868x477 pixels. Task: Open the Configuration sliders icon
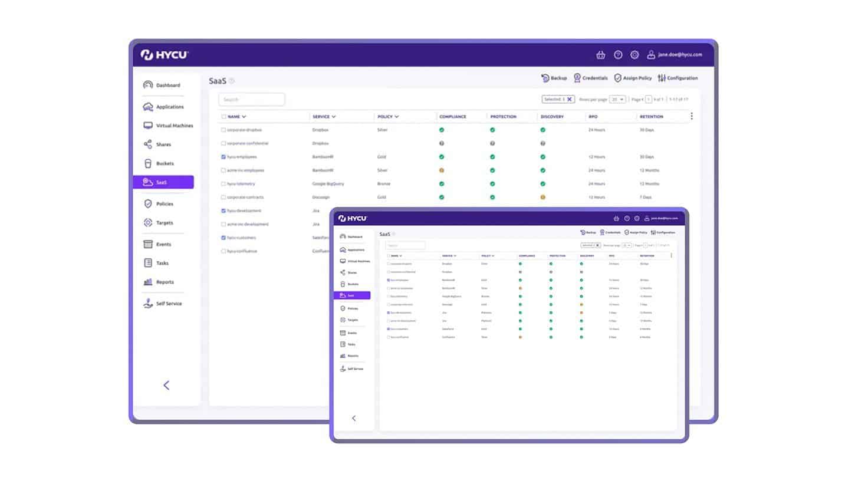(663, 78)
